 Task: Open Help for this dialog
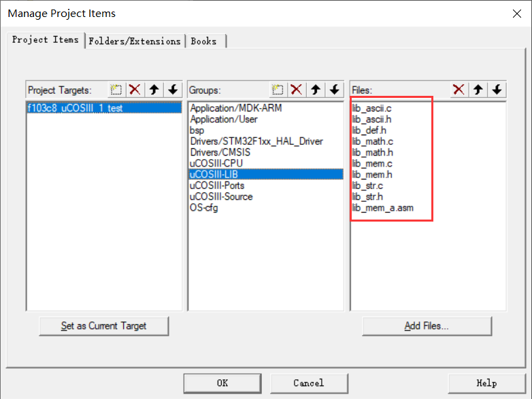[x=487, y=383]
